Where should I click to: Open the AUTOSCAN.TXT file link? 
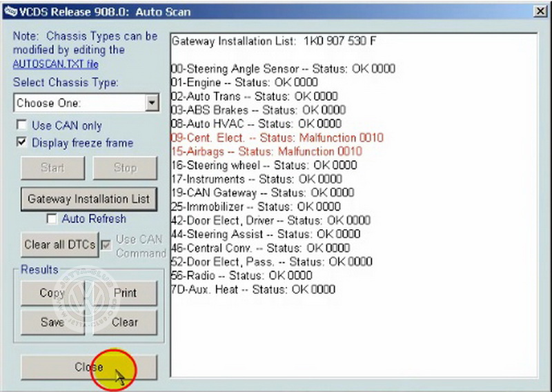pyautogui.click(x=56, y=64)
